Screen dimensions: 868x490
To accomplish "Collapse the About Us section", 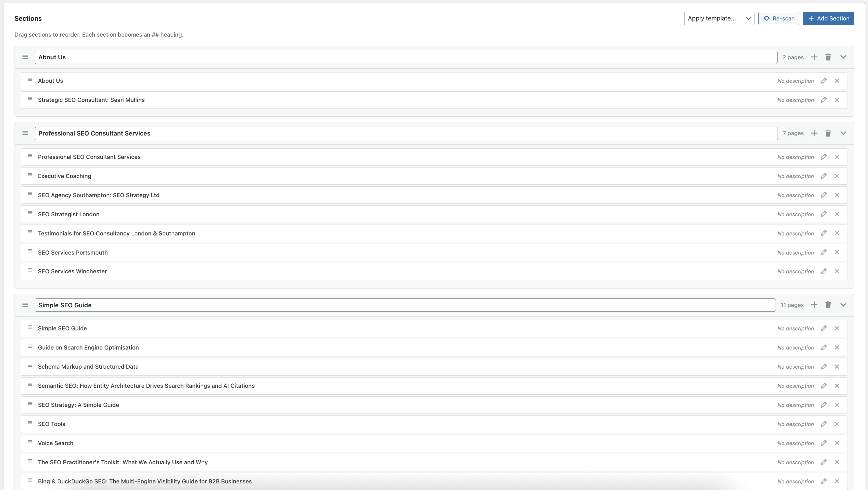I will [843, 57].
